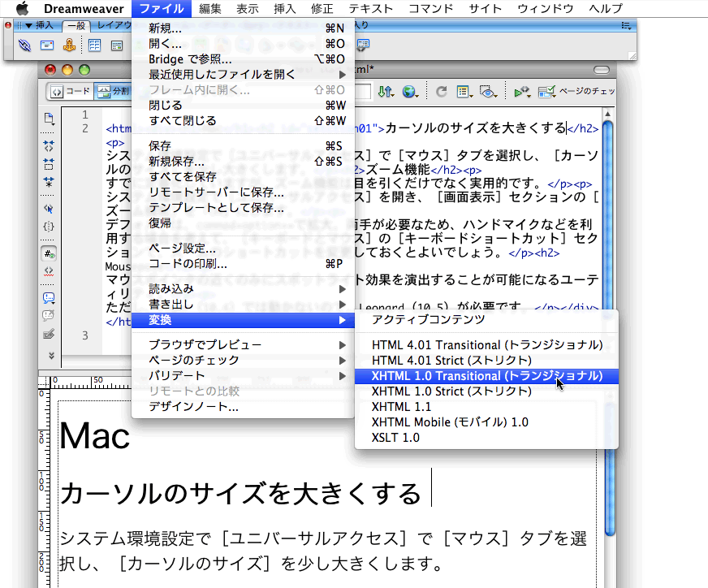This screenshot has height=588, width=708.
Task: Collapse the Insert panel triangle
Action: tap(28, 26)
